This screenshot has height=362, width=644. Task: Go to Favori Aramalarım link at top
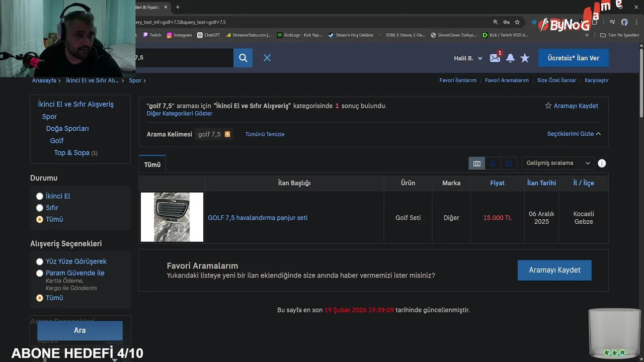point(507,80)
